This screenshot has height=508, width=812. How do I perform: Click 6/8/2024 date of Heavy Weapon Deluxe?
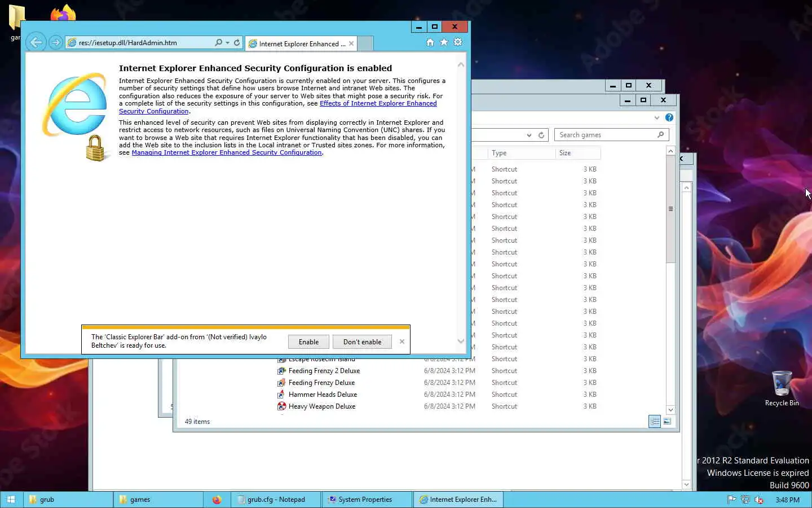tap(449, 406)
